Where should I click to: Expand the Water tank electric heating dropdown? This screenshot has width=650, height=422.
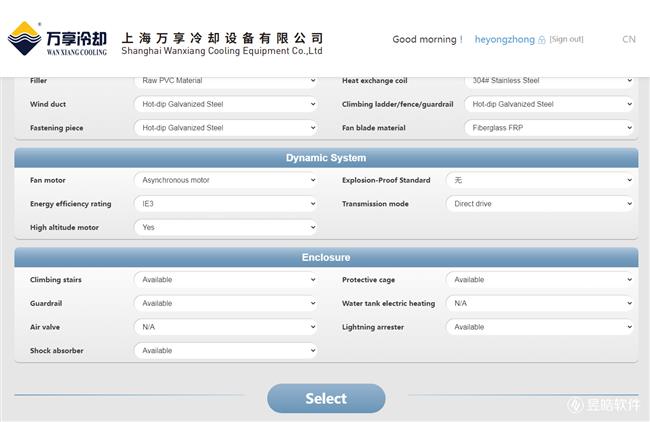pyautogui.click(x=540, y=303)
